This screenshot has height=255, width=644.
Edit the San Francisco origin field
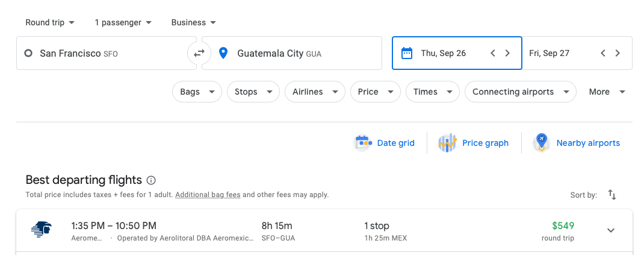[x=102, y=53]
